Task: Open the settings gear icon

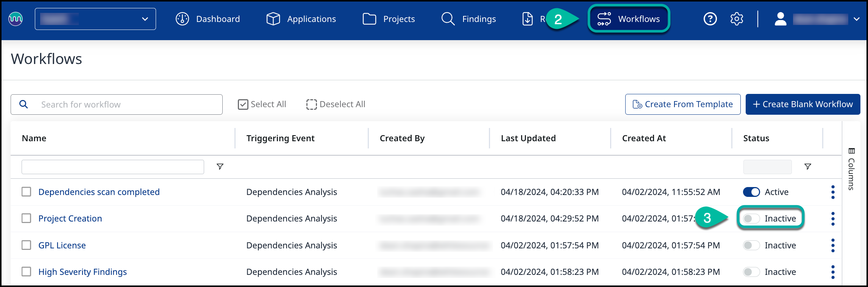Action: 737,19
